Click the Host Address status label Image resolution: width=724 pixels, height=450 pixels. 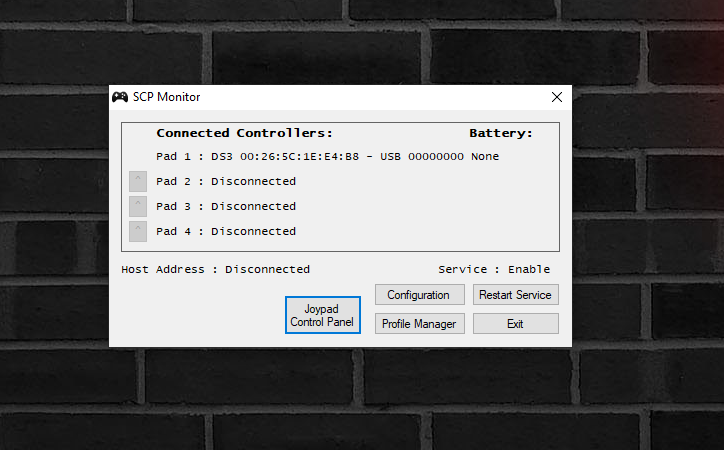coord(215,270)
